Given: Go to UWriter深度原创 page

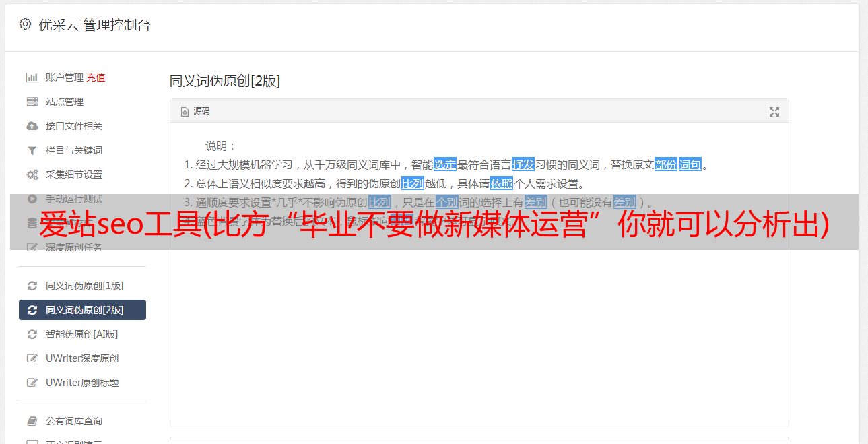Looking at the screenshot, I should coord(82,358).
